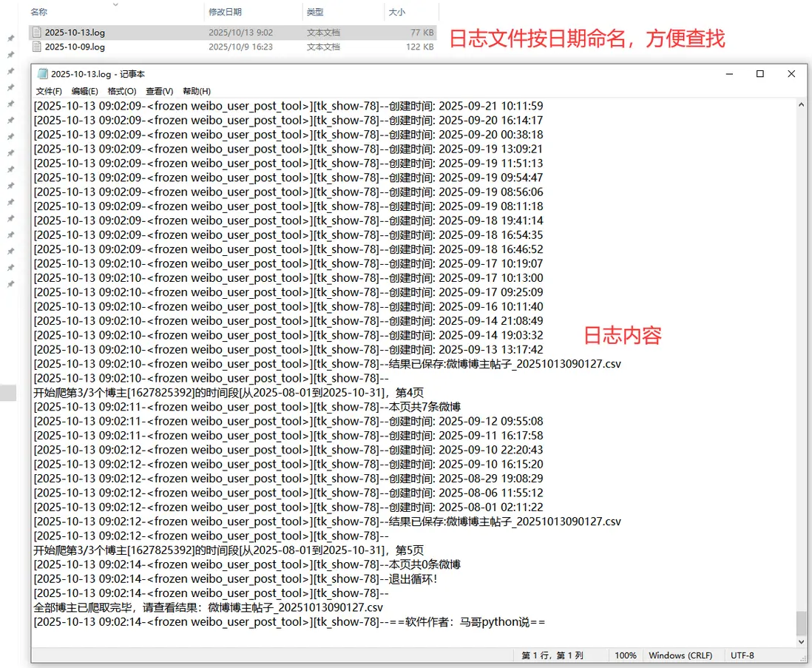Sort files by 大小 column header
The height and width of the screenshot is (668, 812).
point(396,12)
